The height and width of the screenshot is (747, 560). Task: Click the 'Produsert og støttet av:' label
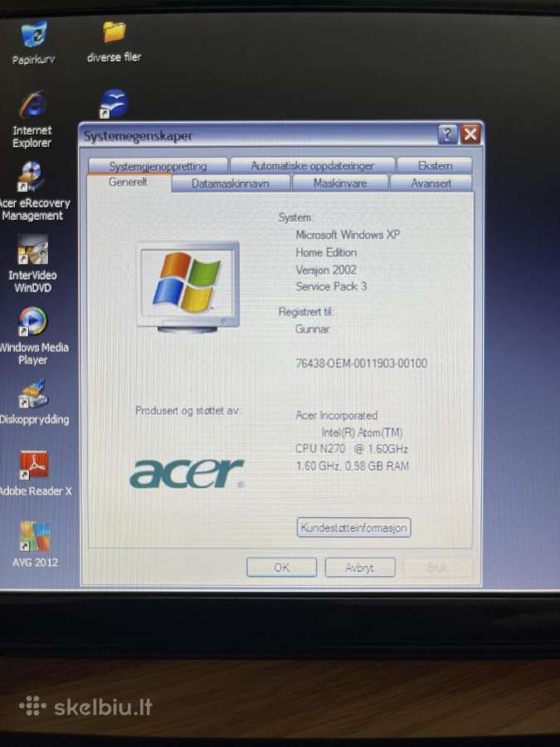pyautogui.click(x=187, y=411)
